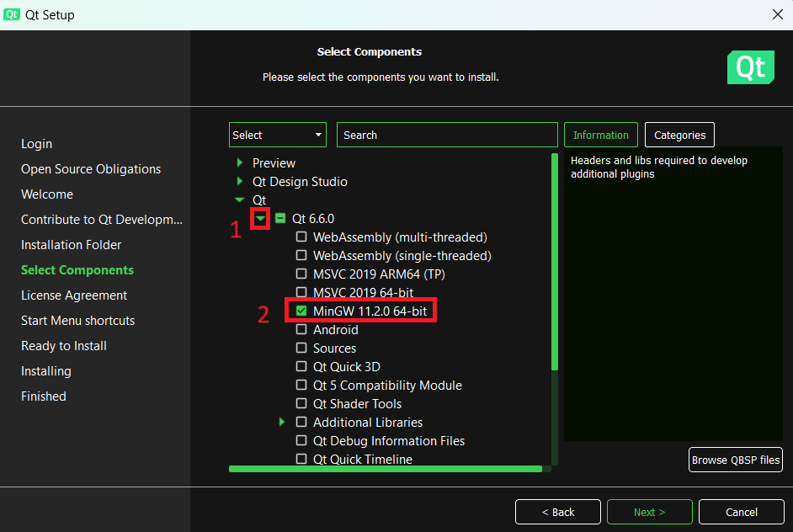Viewport: 793px width, 532px height.
Task: Select the Qt Design Studio label
Action: tap(300, 182)
